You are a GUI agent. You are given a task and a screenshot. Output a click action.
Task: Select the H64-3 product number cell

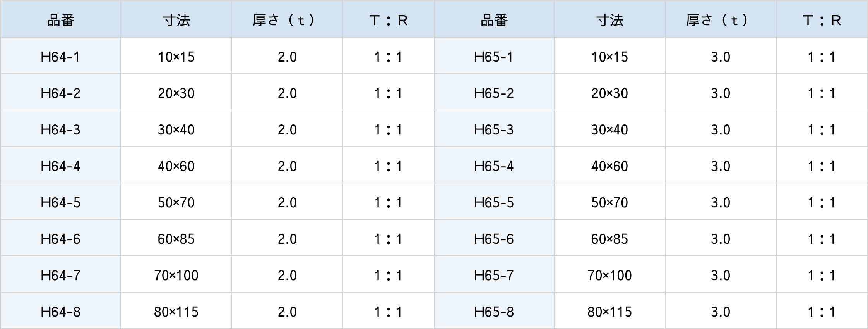tap(60, 130)
